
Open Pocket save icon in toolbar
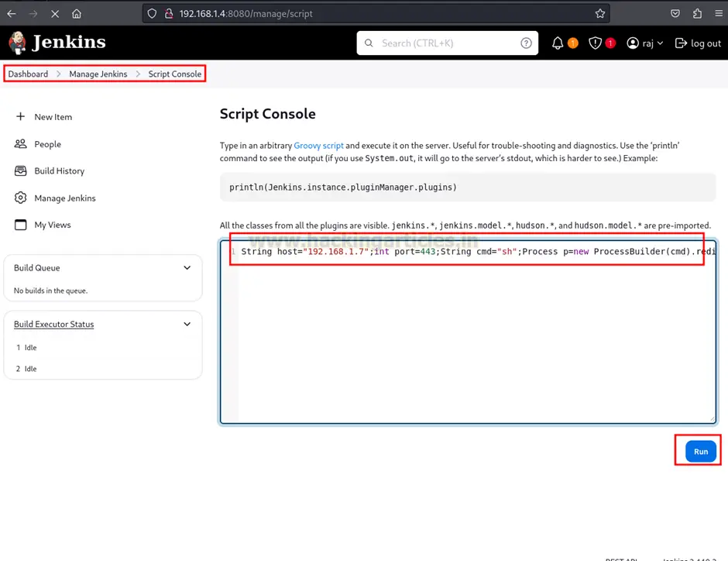(x=675, y=13)
